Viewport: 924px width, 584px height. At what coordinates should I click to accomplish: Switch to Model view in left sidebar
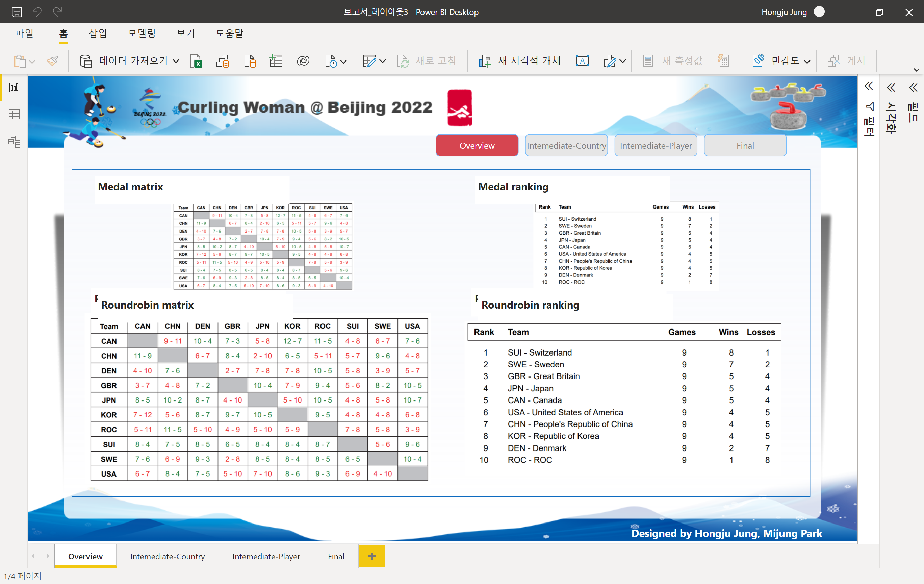(14, 142)
